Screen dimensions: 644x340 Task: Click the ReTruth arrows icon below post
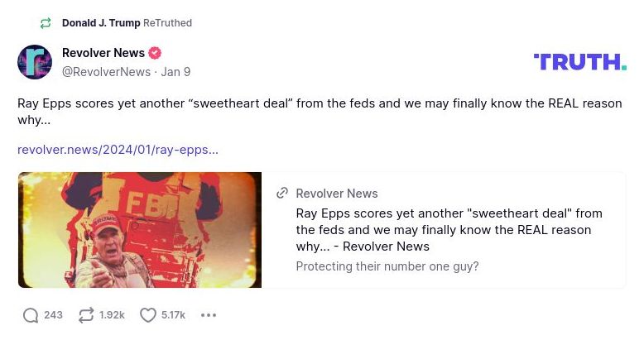[x=85, y=315]
